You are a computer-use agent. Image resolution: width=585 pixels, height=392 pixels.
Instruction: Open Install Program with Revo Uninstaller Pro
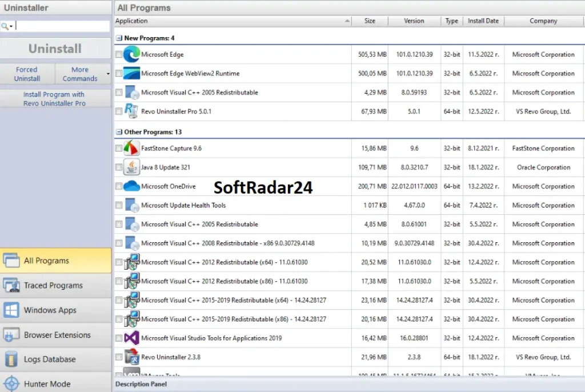click(x=54, y=98)
